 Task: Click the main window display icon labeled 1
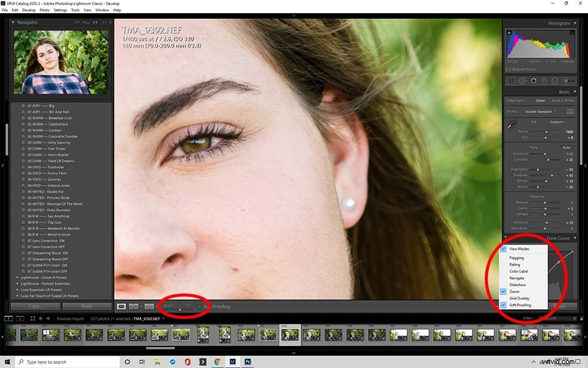tap(8, 318)
